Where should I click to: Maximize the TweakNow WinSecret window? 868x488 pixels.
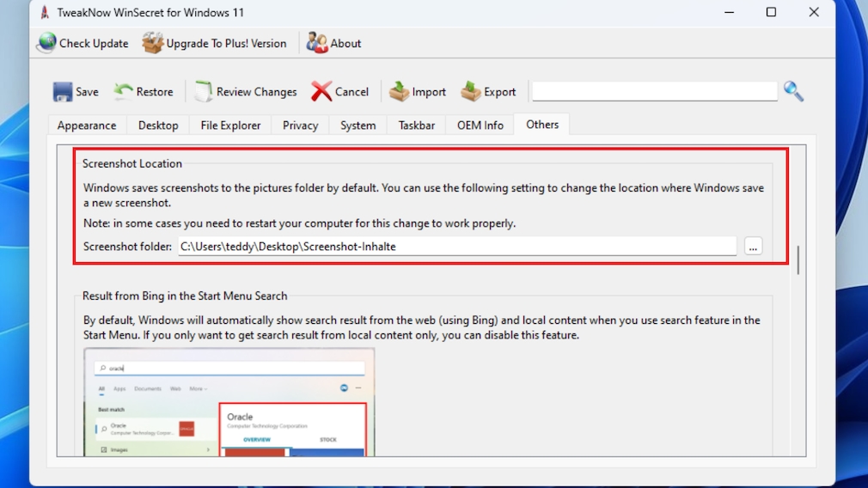(x=771, y=12)
